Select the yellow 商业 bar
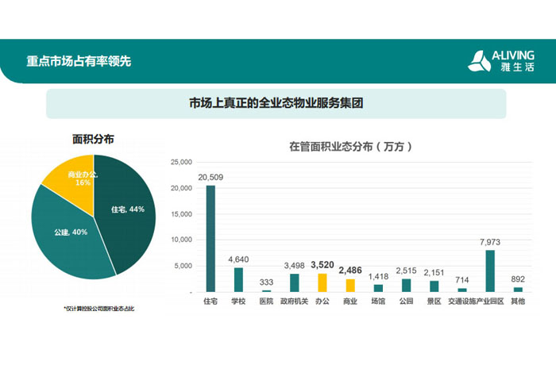Image resolution: width=556 pixels, height=392 pixels. pos(350,285)
